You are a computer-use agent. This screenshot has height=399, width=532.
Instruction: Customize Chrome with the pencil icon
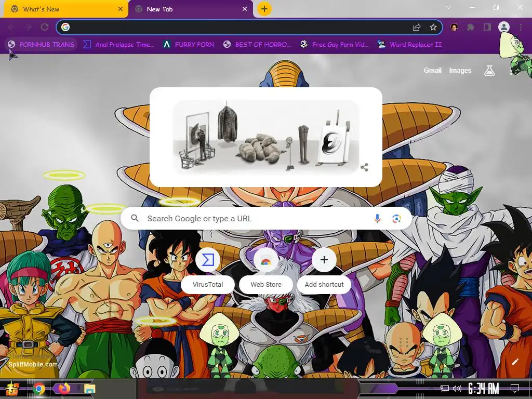tap(515, 362)
